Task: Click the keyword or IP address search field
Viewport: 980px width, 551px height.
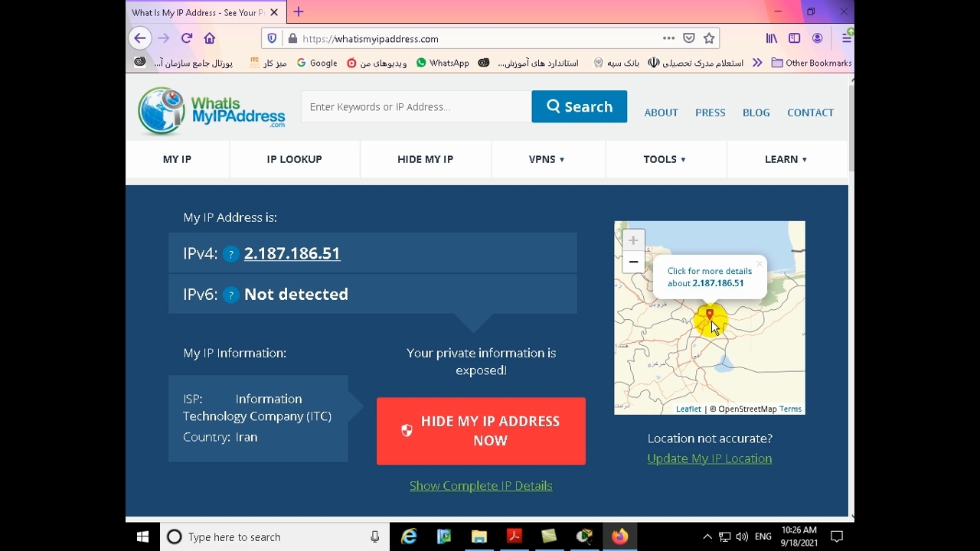Action: pyautogui.click(x=416, y=106)
